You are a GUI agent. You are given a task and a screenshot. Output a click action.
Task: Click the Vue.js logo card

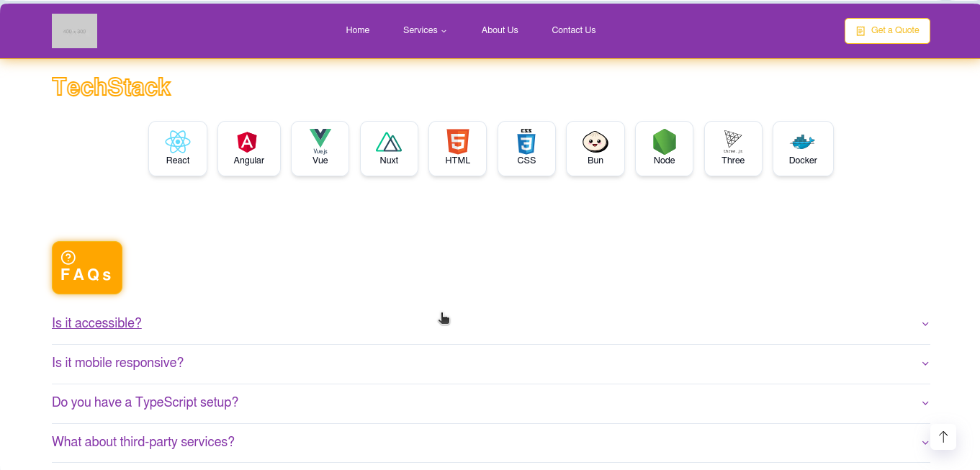click(320, 148)
